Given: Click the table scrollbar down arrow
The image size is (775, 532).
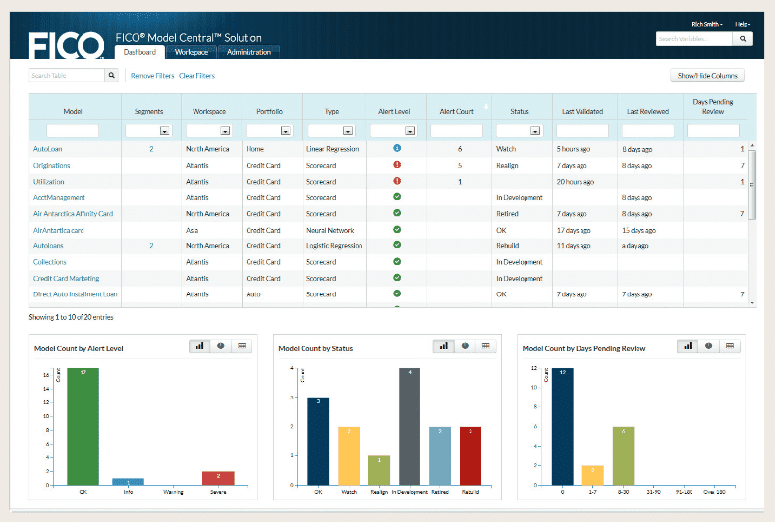Looking at the screenshot, I should tap(752, 302).
